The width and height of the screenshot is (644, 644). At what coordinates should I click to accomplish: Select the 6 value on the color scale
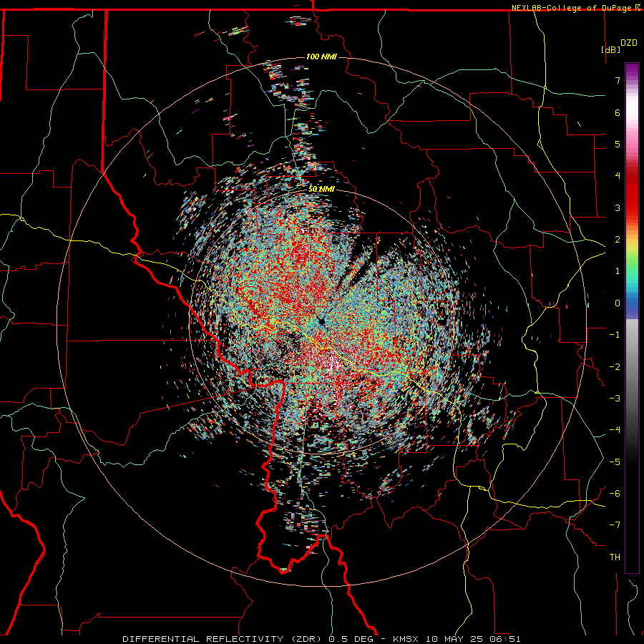pos(618,112)
